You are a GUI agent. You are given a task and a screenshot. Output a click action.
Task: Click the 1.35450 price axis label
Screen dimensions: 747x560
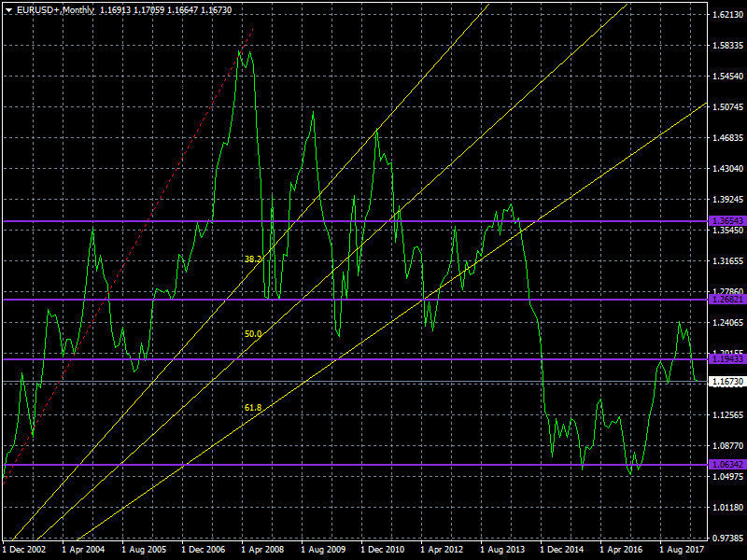(x=727, y=231)
